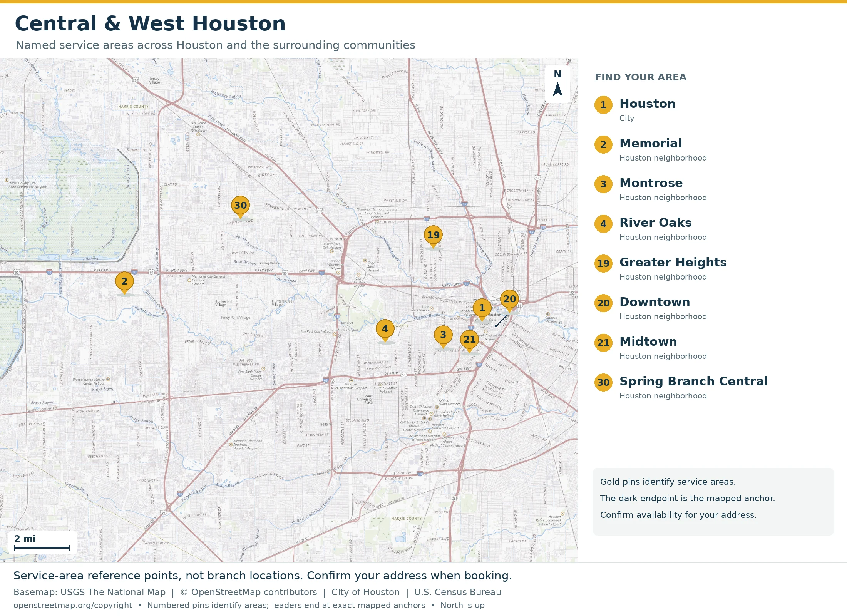Viewport: 847px width, 616px height.
Task: Click legend badge 3 beside Montrose
Action: click(603, 184)
